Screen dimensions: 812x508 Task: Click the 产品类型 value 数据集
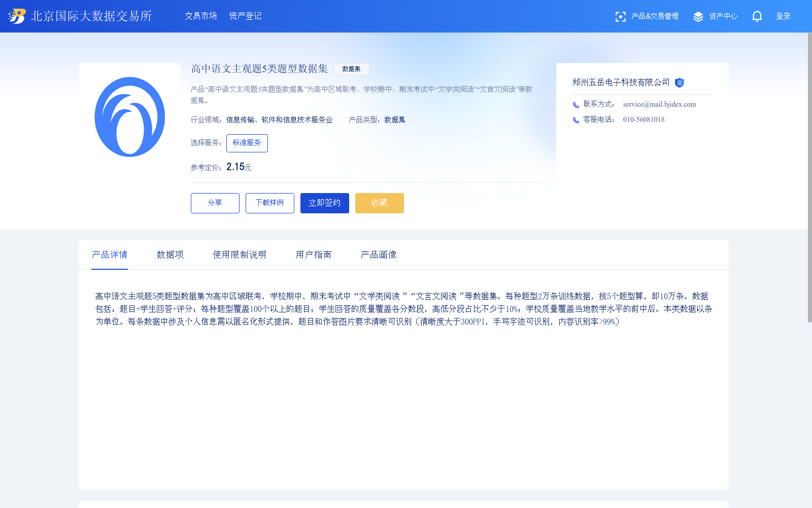coord(395,120)
